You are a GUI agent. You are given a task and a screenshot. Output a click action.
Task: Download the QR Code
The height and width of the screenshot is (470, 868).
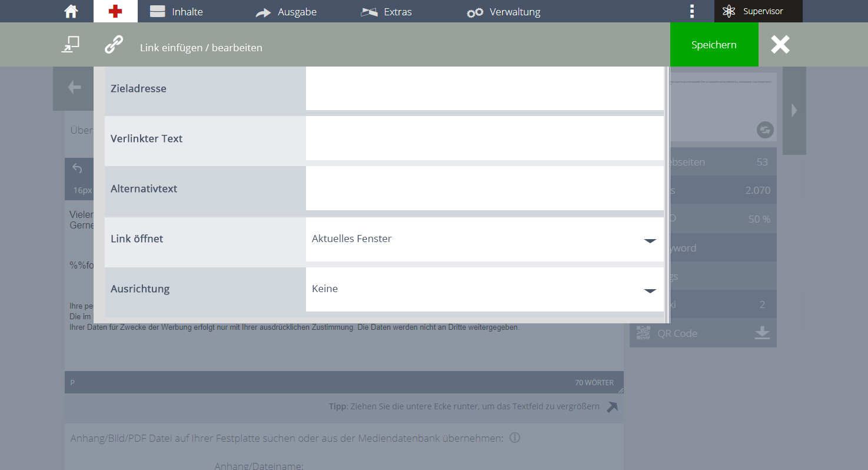762,333
